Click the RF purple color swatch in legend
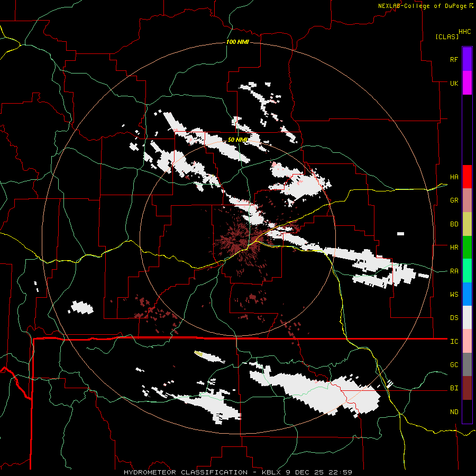 click(467, 59)
